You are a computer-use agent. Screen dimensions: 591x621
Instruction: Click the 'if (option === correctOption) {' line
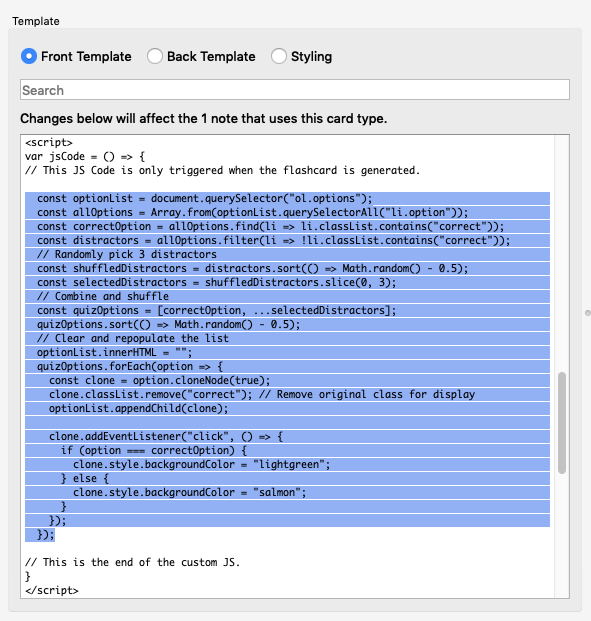[x=154, y=450]
